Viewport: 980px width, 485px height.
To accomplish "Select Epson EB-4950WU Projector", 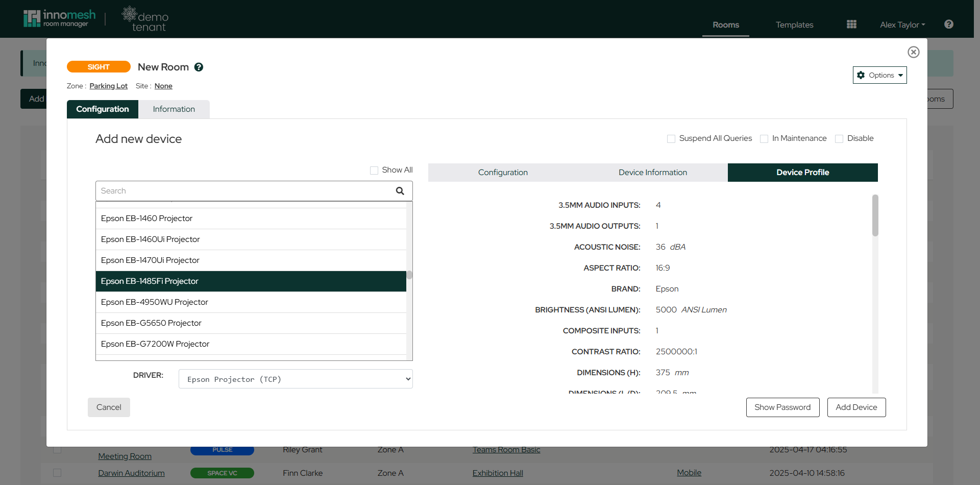I will 251,302.
